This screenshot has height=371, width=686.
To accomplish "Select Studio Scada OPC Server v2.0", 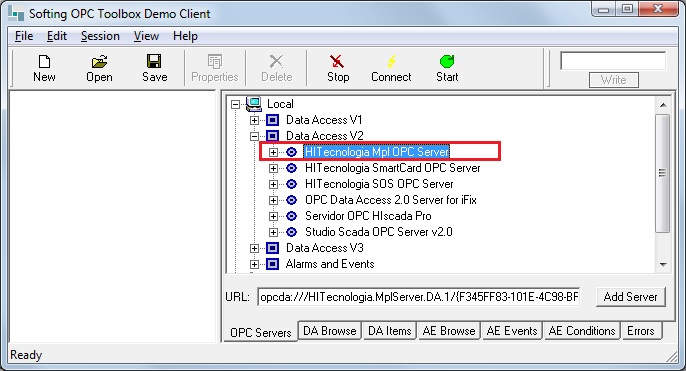I will (x=379, y=232).
